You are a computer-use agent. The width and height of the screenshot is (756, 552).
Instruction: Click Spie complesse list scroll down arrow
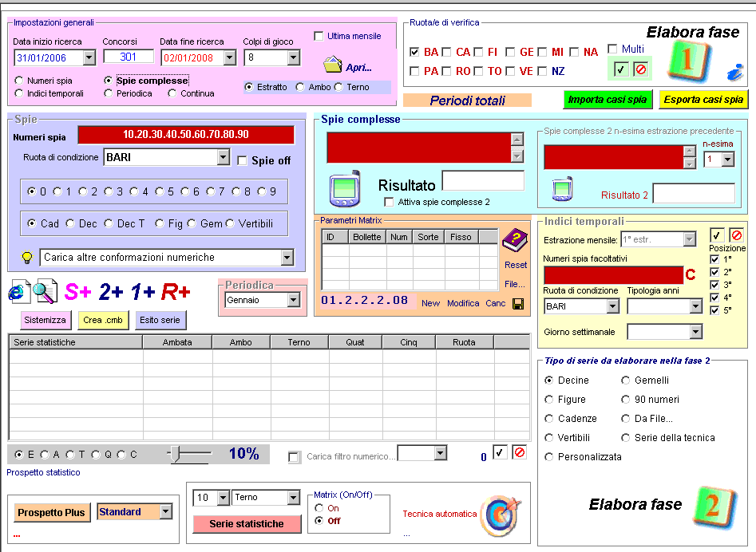pos(517,156)
